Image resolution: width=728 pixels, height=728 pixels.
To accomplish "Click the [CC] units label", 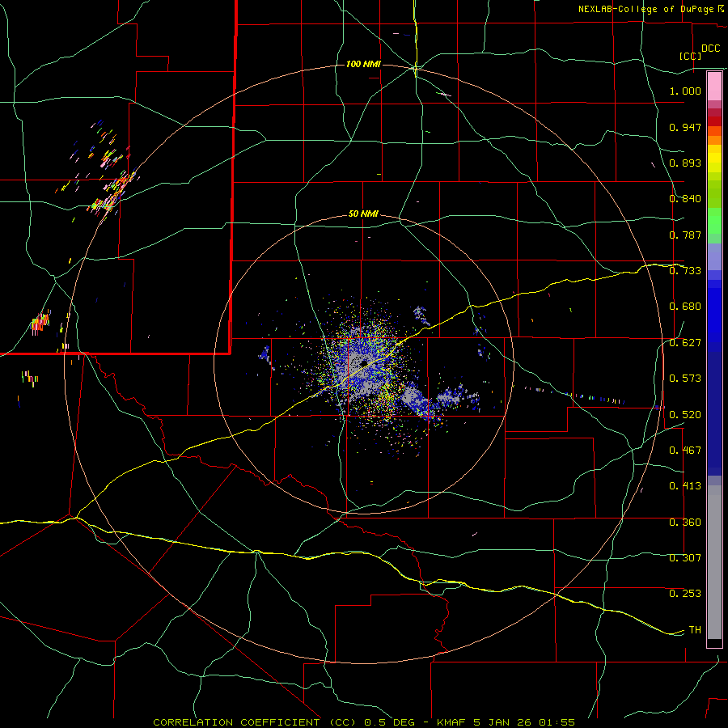I will (x=691, y=56).
